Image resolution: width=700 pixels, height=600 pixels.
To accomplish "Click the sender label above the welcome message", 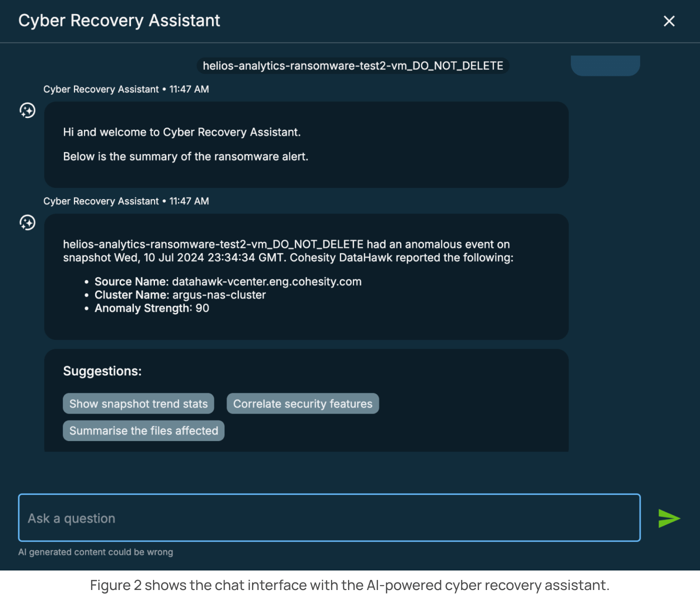I will pyautogui.click(x=126, y=89).
